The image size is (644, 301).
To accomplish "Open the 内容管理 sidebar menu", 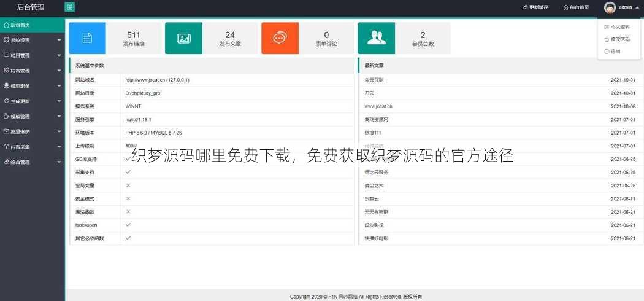I will click(x=33, y=70).
